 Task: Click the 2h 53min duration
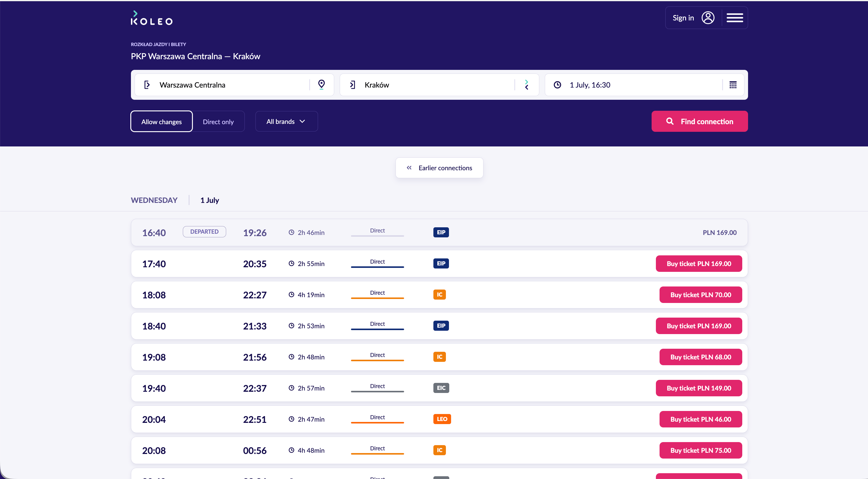click(311, 326)
